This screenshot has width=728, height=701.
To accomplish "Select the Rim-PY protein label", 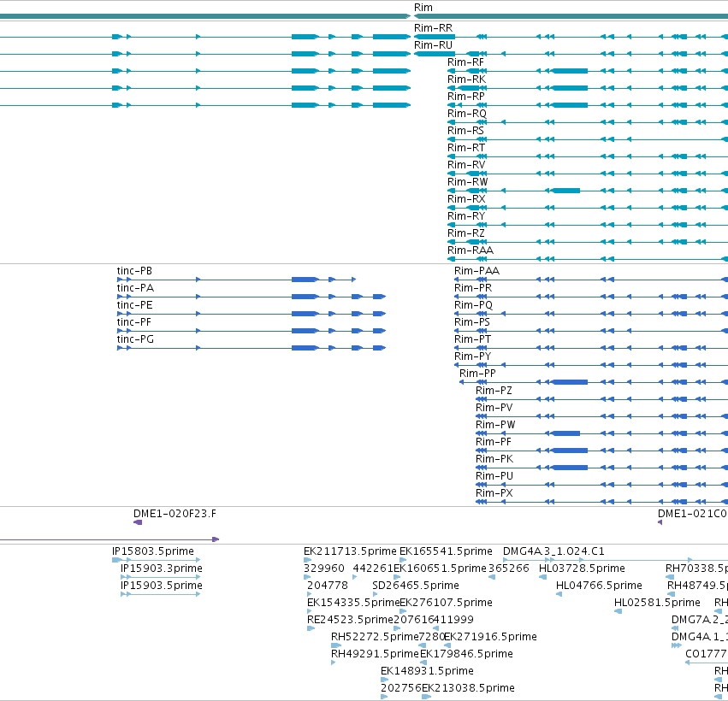I will click(472, 356).
